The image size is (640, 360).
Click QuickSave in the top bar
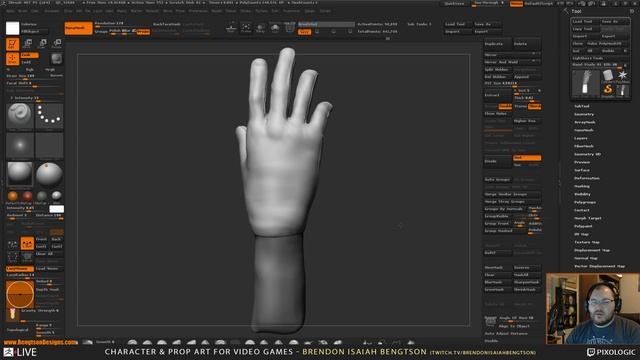(x=454, y=3)
